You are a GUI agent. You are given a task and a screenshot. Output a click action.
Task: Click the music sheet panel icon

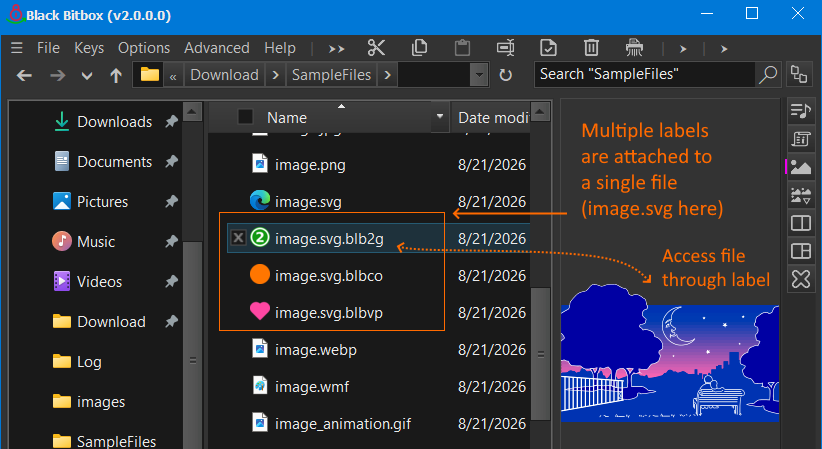pos(801,139)
